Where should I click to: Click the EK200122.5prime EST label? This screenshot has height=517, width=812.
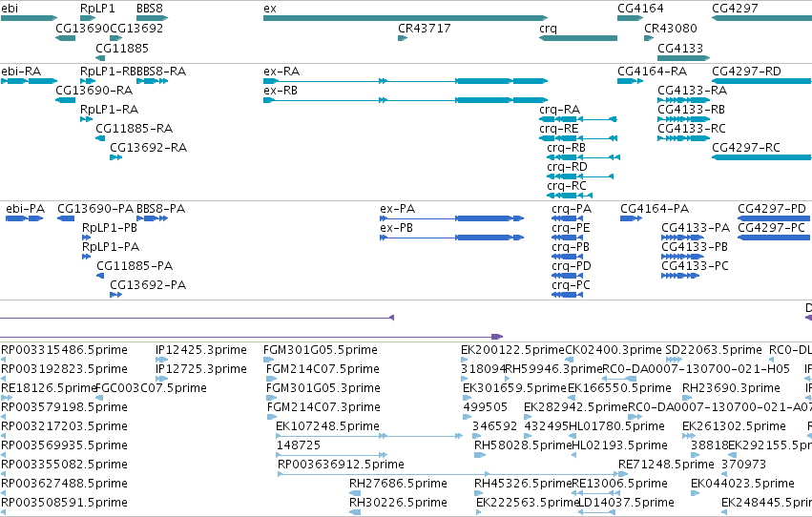[512, 350]
